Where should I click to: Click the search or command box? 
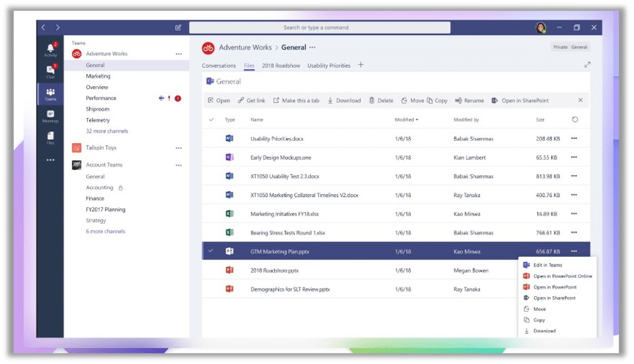[x=320, y=28]
